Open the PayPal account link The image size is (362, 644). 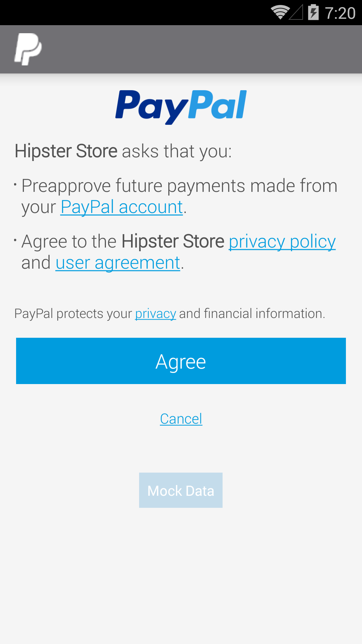[x=122, y=207]
